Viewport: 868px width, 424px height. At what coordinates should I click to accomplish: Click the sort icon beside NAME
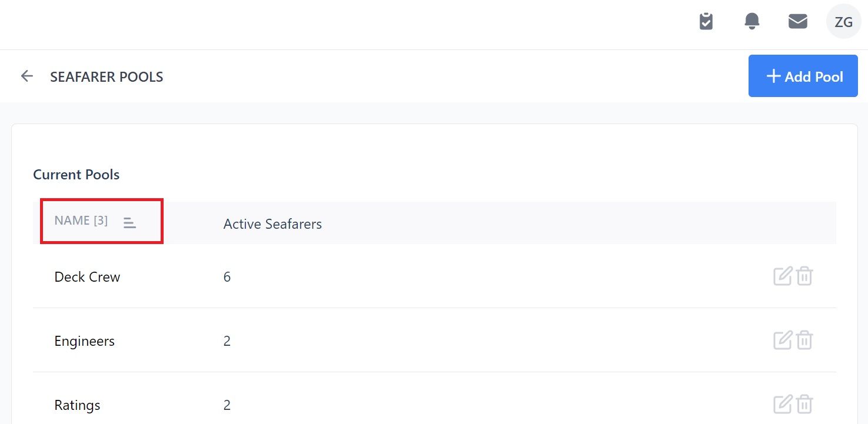tap(129, 222)
